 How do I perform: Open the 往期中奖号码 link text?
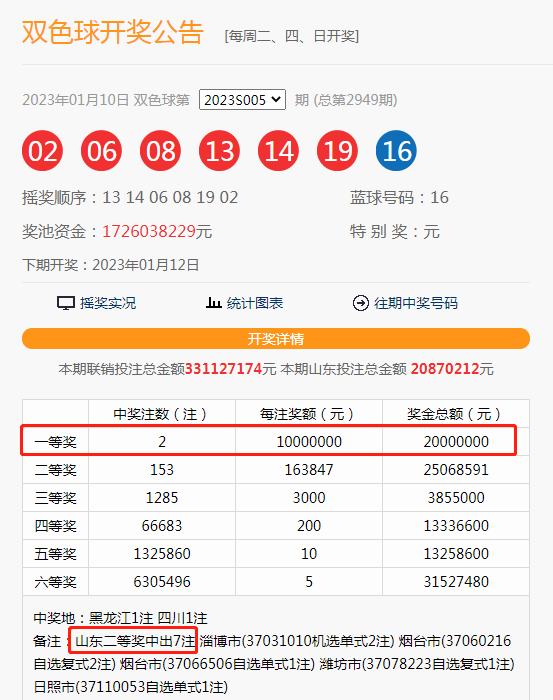[416, 303]
